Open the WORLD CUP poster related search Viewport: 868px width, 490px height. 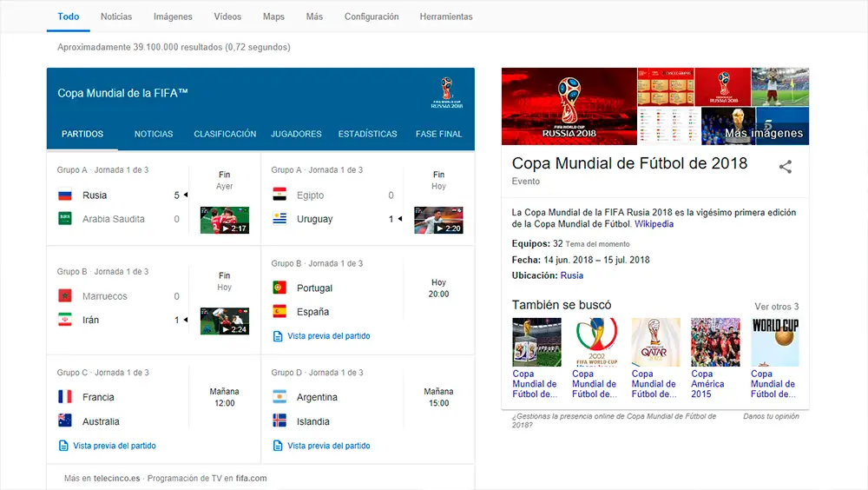(x=775, y=342)
